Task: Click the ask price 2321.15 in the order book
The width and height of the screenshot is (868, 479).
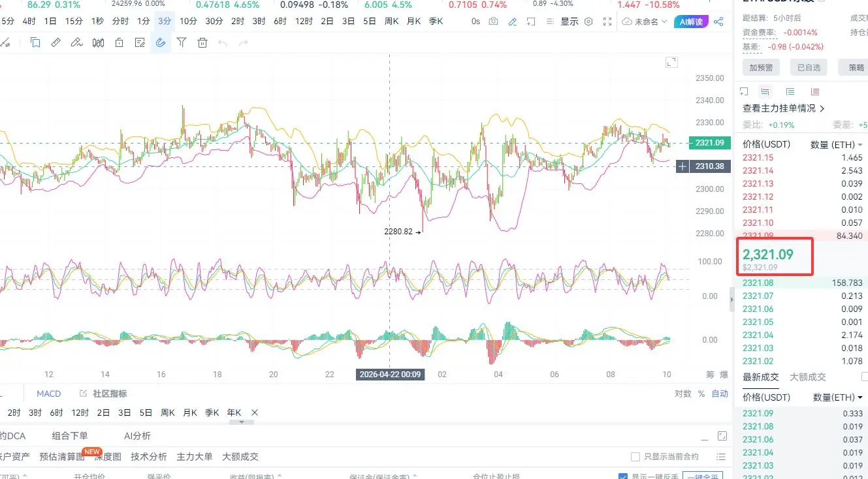Action: tap(758, 157)
